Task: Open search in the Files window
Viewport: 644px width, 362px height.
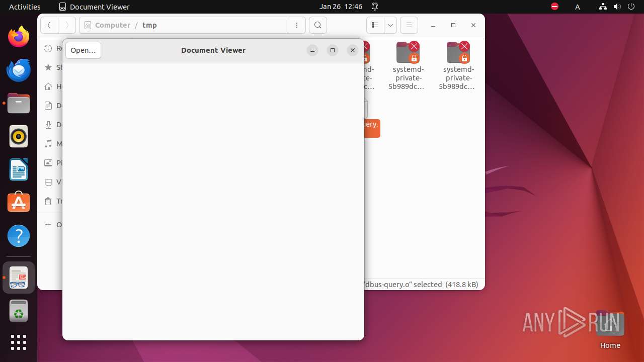Action: 318,25
